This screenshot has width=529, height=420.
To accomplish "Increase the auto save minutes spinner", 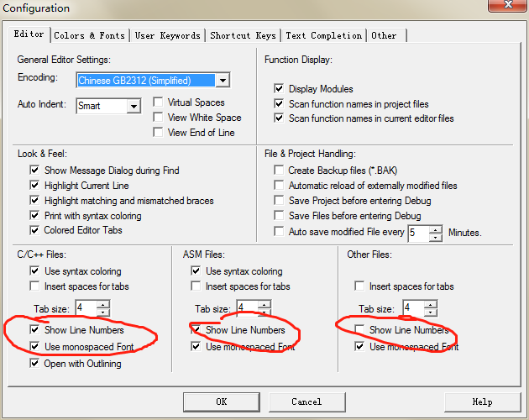I will (x=435, y=228).
